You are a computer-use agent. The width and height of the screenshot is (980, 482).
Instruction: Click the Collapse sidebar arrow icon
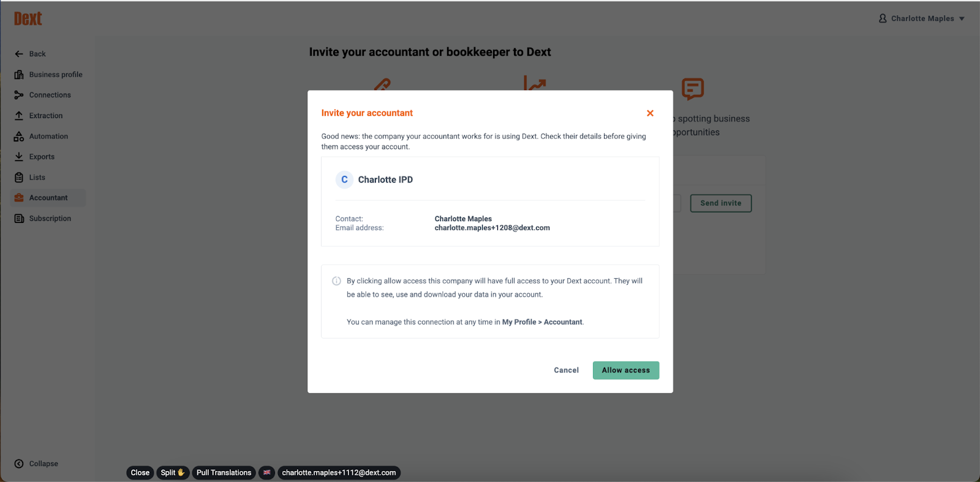[x=19, y=464]
